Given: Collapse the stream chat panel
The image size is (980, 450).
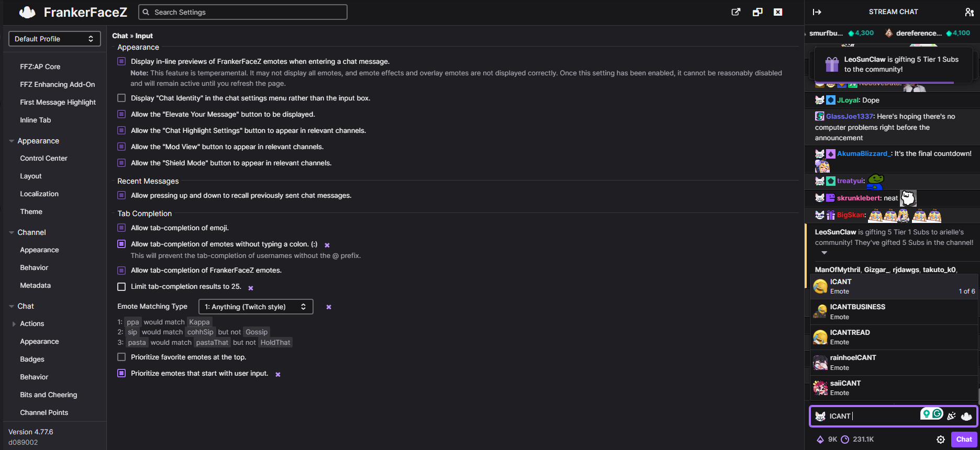Looking at the screenshot, I should point(817,12).
